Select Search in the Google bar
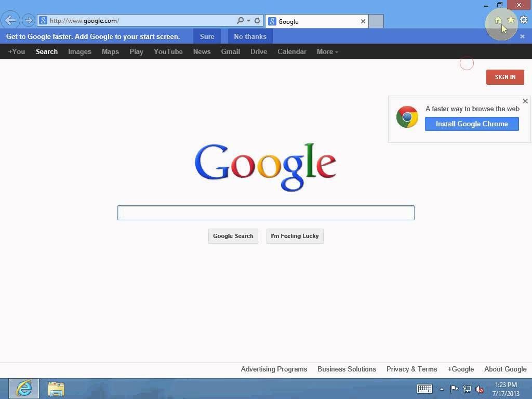This screenshot has height=399, width=532. (x=47, y=51)
